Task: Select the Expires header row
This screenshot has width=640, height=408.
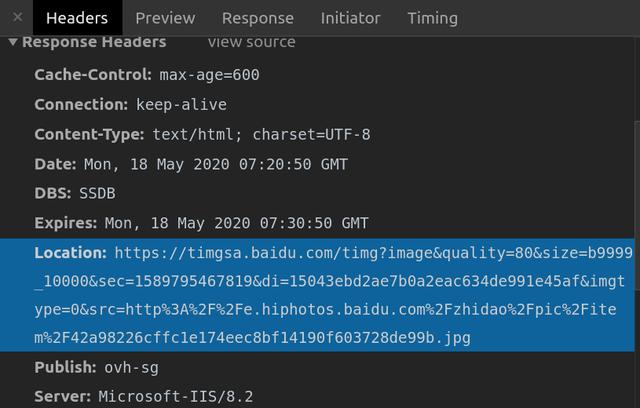Action: point(201,223)
